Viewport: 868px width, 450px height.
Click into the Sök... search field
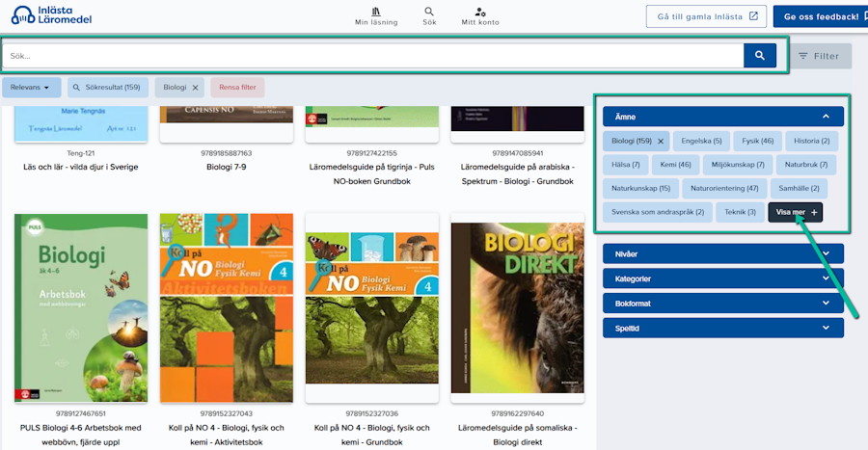372,56
